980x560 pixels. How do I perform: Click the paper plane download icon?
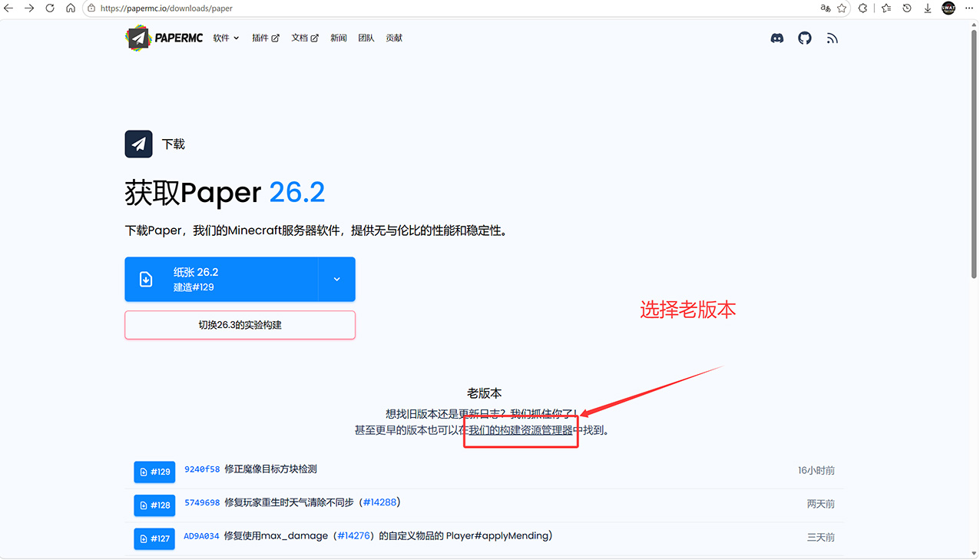pyautogui.click(x=138, y=144)
